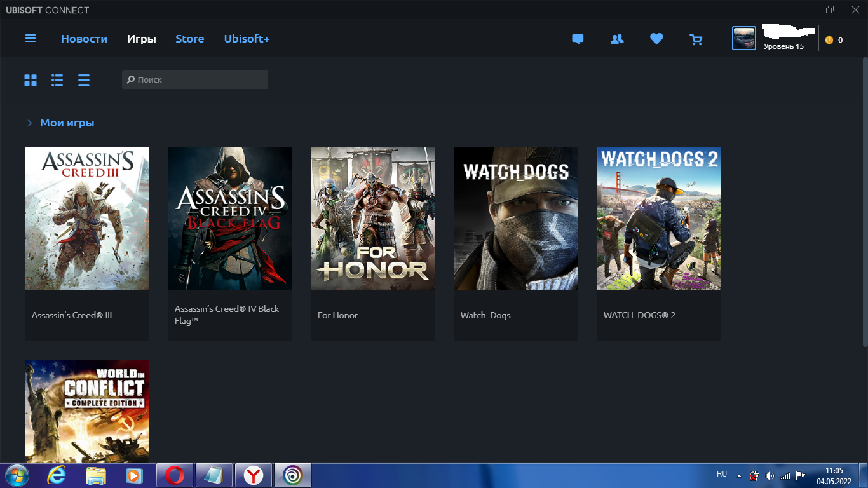Click the Уровень 15 level text
The width and height of the screenshot is (868, 488).
pyautogui.click(x=783, y=46)
